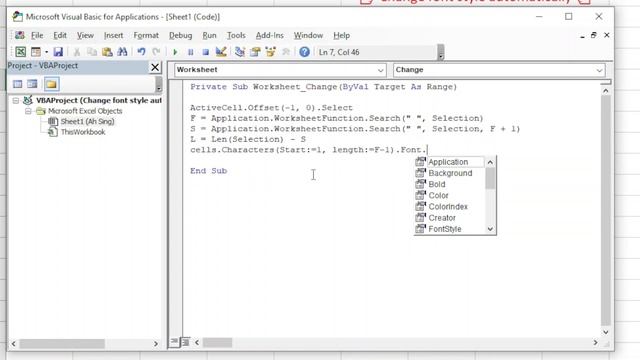Toggle Folders view in Project pane
Viewport: 640px width, 360px height.
coord(51,84)
